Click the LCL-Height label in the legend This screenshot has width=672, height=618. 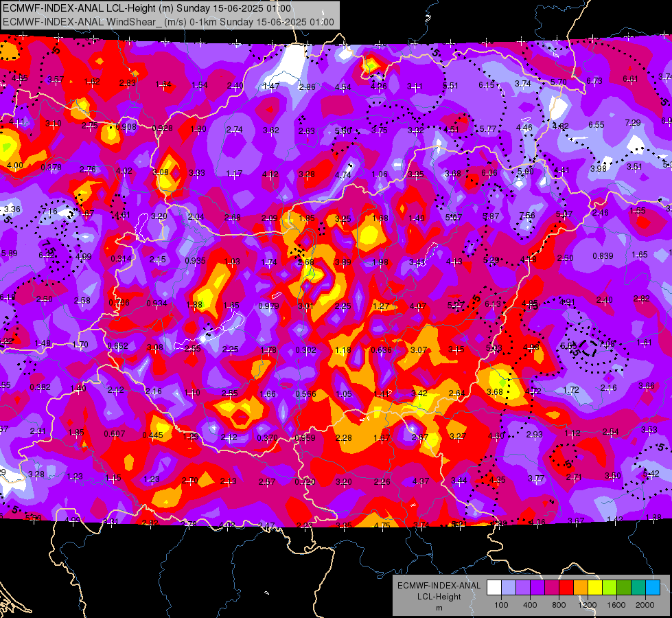tap(439, 597)
